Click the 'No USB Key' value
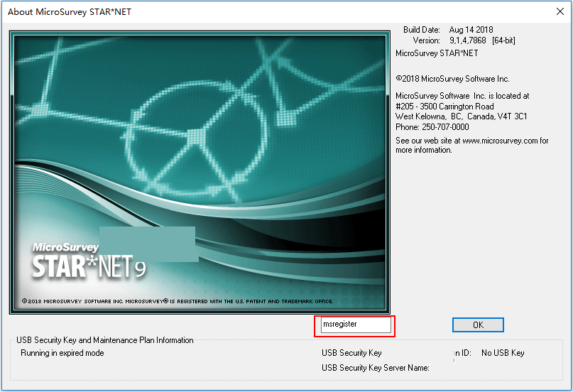This screenshot has height=392, width=573. point(503,353)
